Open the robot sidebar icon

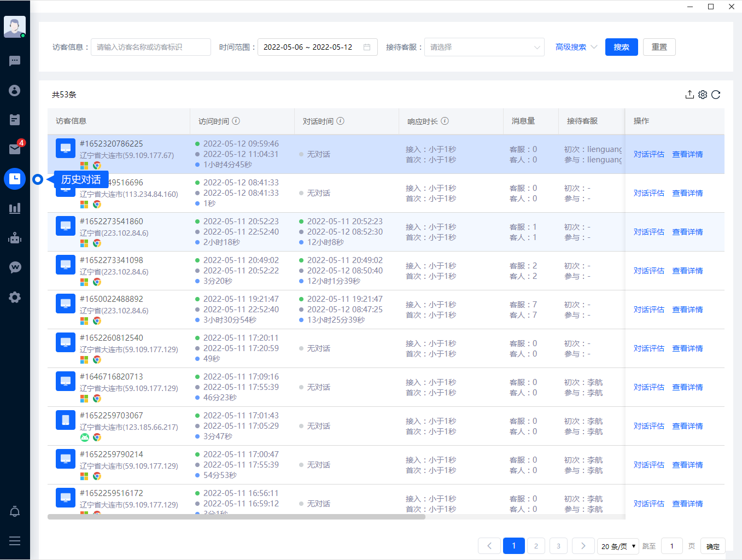[x=15, y=238]
